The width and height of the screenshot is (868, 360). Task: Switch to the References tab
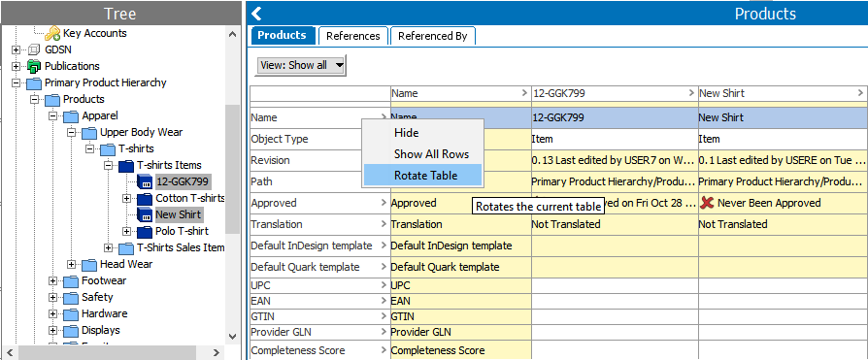coord(353,36)
